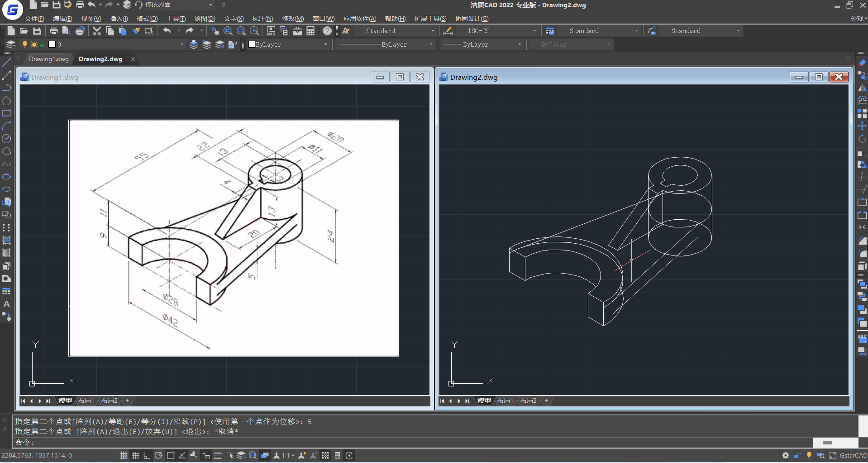
Task: Click the Zoom Window icon
Action: click(241, 31)
